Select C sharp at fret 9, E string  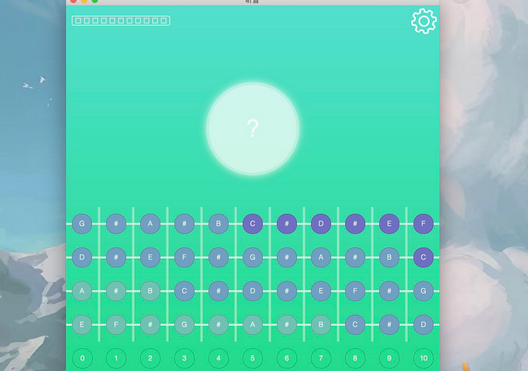tap(389, 325)
